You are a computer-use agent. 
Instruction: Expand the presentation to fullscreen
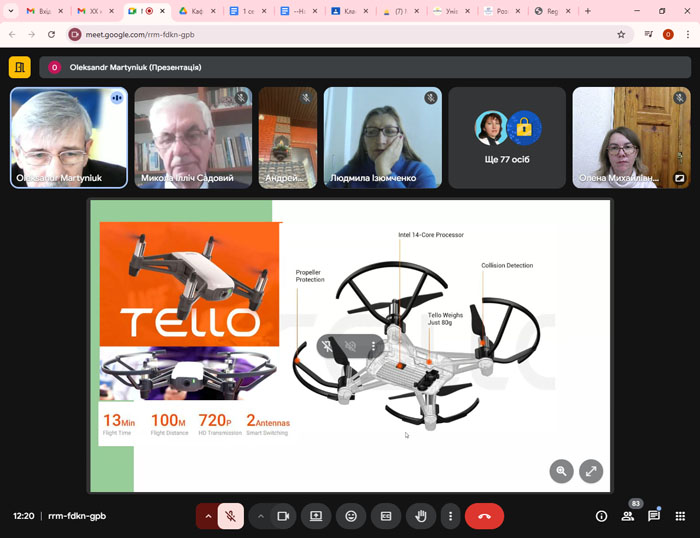[591, 471]
